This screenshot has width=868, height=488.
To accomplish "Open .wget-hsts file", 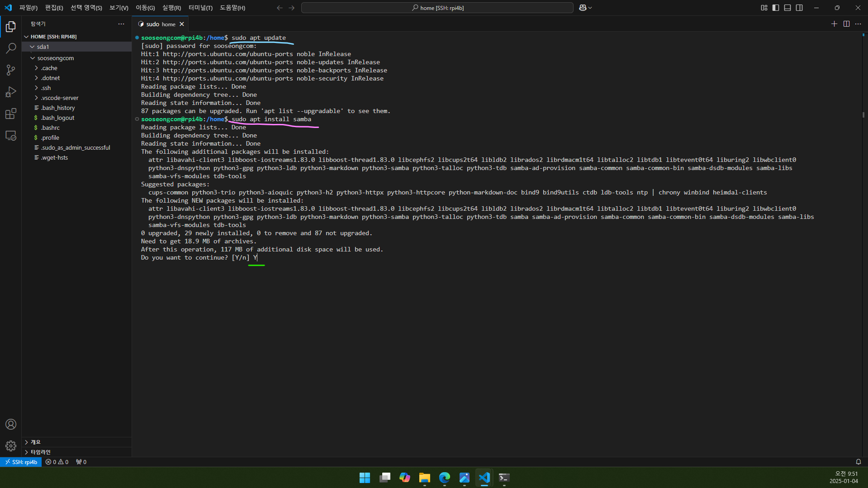I will pos(76,157).
